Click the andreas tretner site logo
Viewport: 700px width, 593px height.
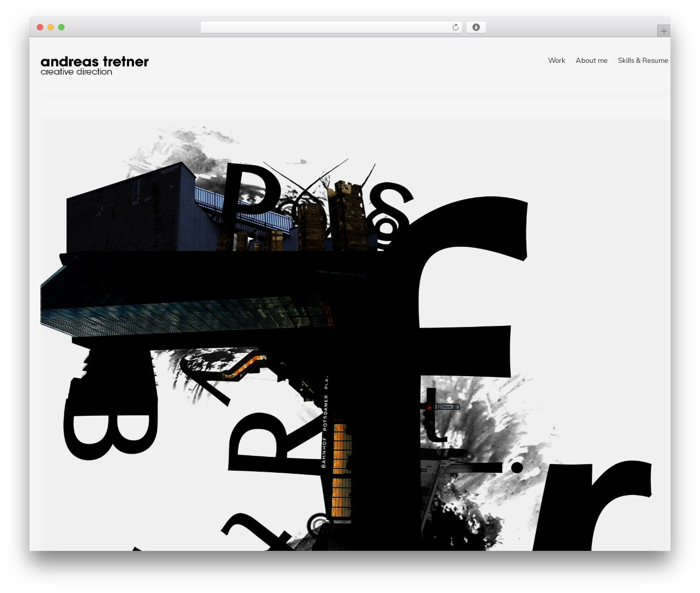click(95, 61)
